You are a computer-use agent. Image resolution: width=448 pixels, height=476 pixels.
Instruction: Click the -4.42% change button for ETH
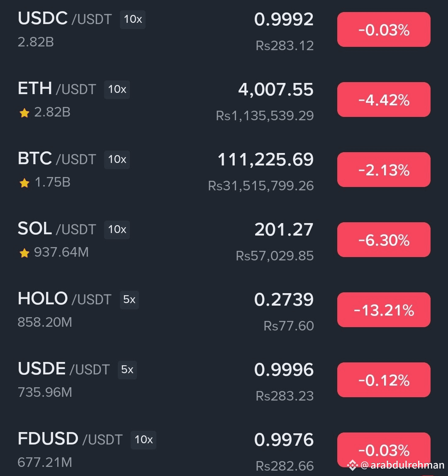click(x=384, y=100)
